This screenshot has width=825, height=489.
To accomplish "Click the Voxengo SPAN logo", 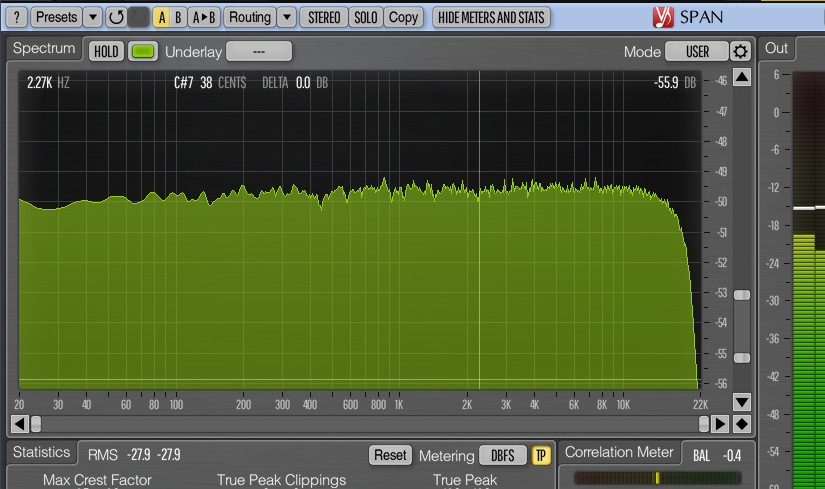I will [x=687, y=17].
